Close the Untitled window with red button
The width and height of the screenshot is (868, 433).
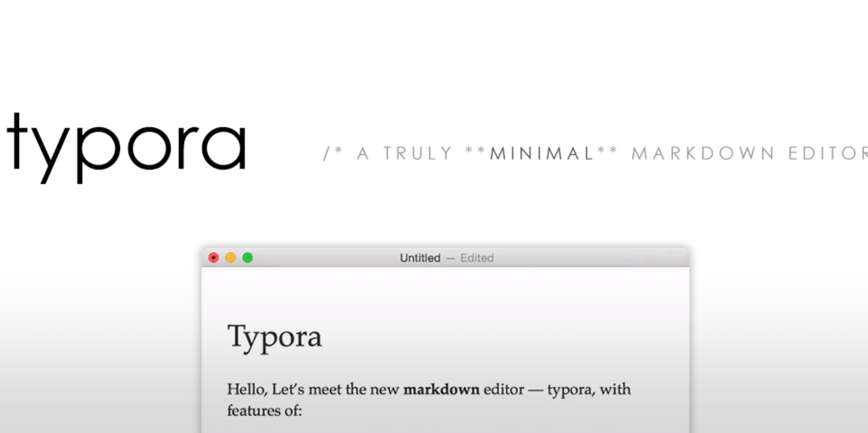click(x=213, y=257)
